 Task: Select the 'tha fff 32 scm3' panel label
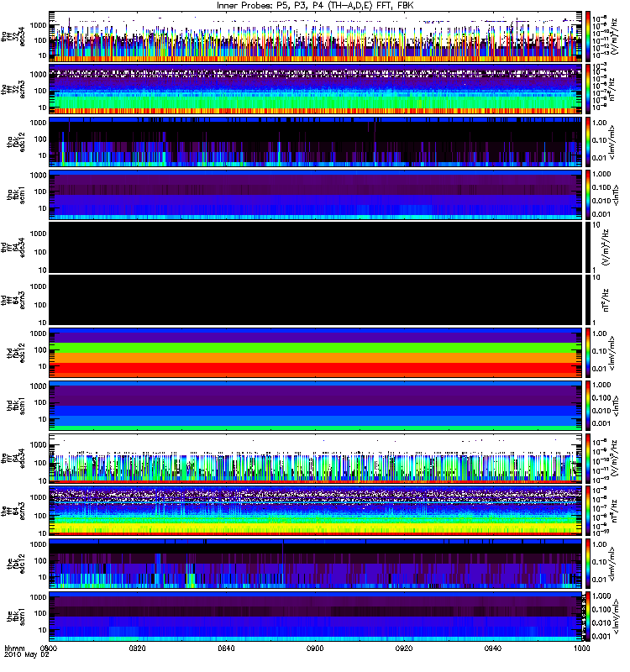tap(13, 89)
